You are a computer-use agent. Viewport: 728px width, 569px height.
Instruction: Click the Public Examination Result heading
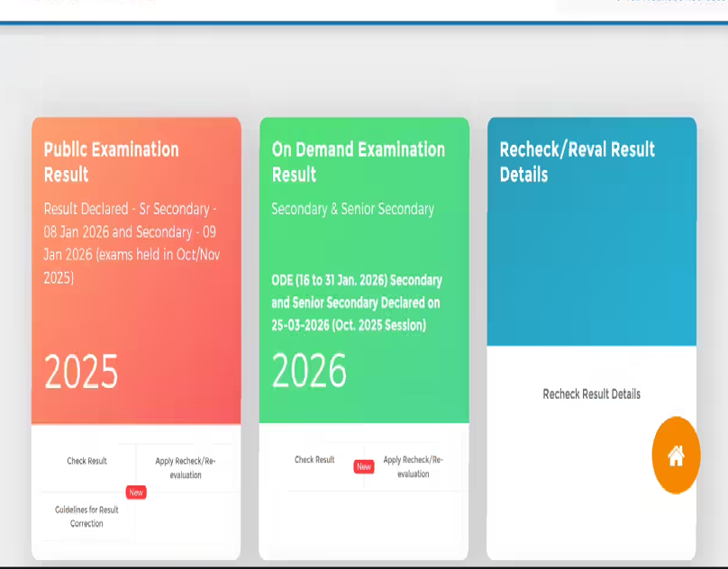[110, 162]
